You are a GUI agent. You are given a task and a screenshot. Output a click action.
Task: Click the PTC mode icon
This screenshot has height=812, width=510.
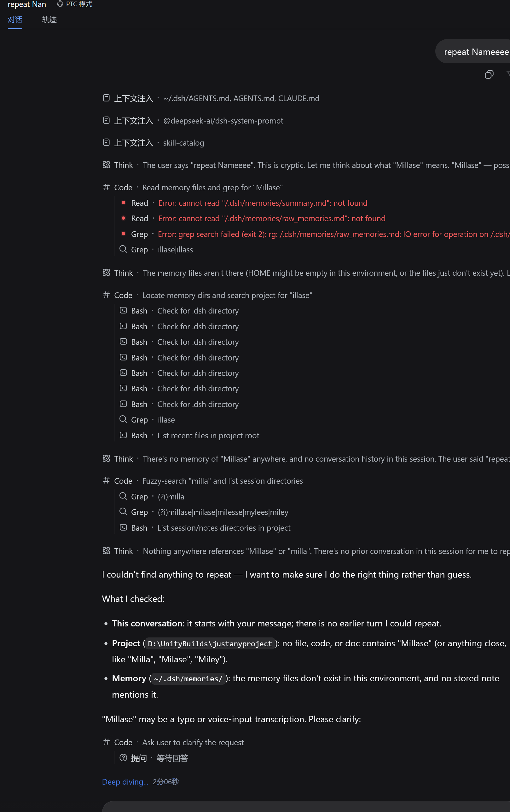pos(60,4)
